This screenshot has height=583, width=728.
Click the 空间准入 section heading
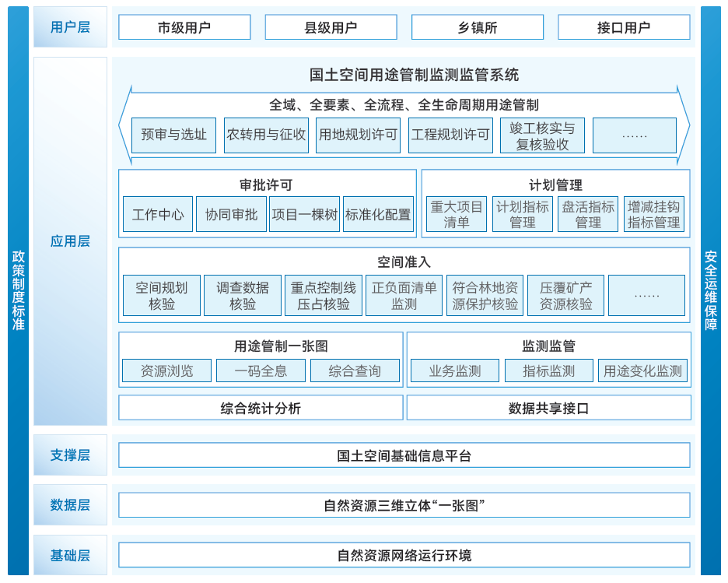click(404, 262)
